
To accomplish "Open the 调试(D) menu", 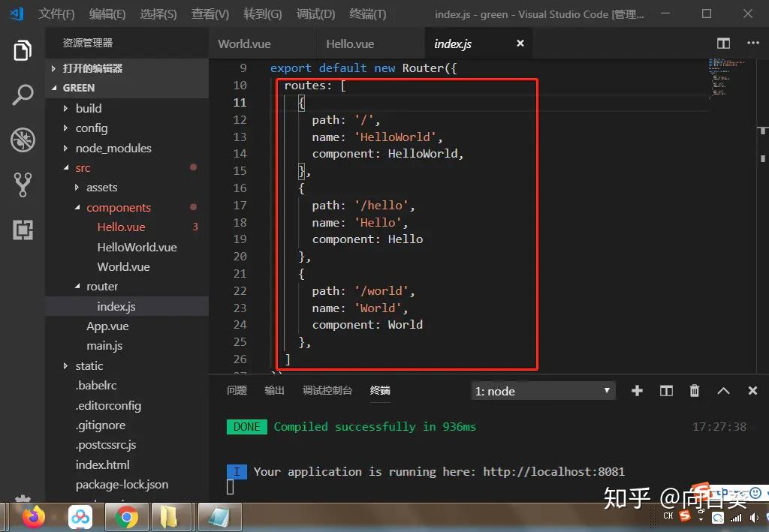I will click(x=316, y=14).
